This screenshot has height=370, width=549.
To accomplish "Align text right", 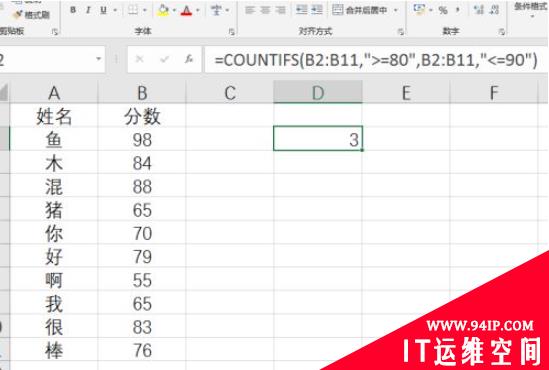I will [x=280, y=10].
